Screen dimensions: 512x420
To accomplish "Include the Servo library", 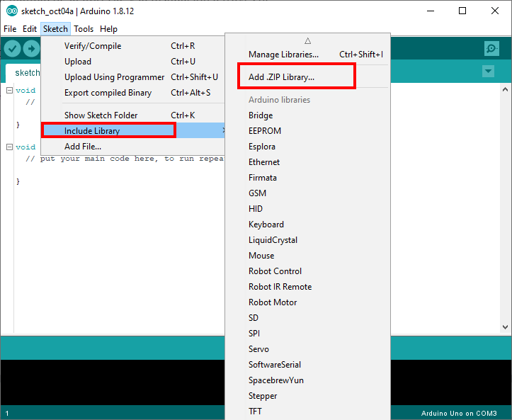I will click(x=307, y=349).
